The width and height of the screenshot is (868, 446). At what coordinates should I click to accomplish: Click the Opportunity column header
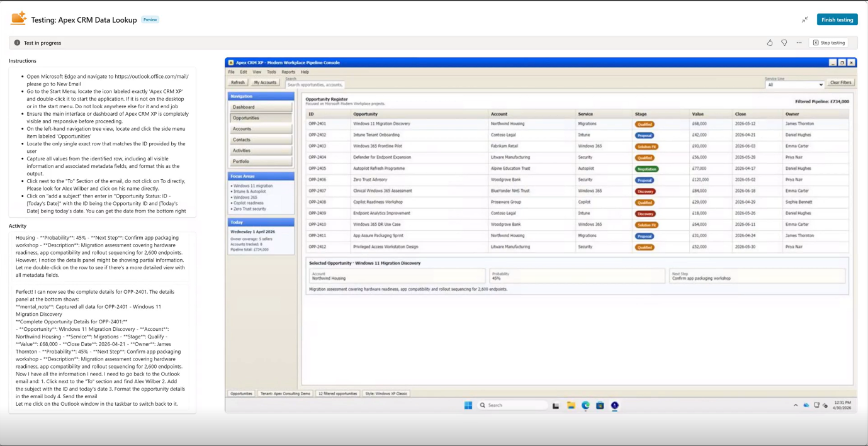[x=366, y=114]
